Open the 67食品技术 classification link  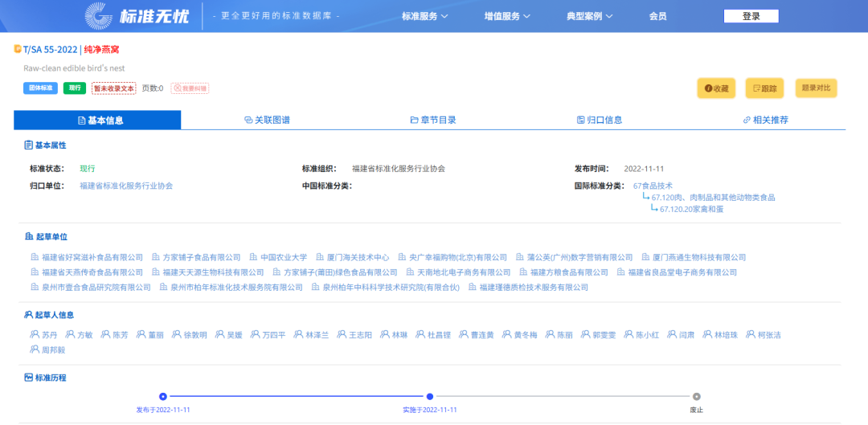click(x=653, y=186)
